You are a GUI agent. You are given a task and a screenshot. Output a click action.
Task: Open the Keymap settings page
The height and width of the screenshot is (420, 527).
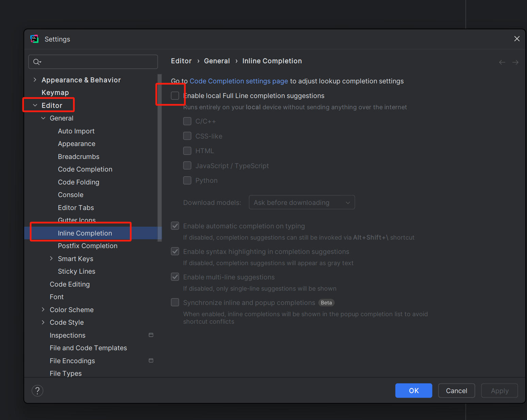(55, 93)
